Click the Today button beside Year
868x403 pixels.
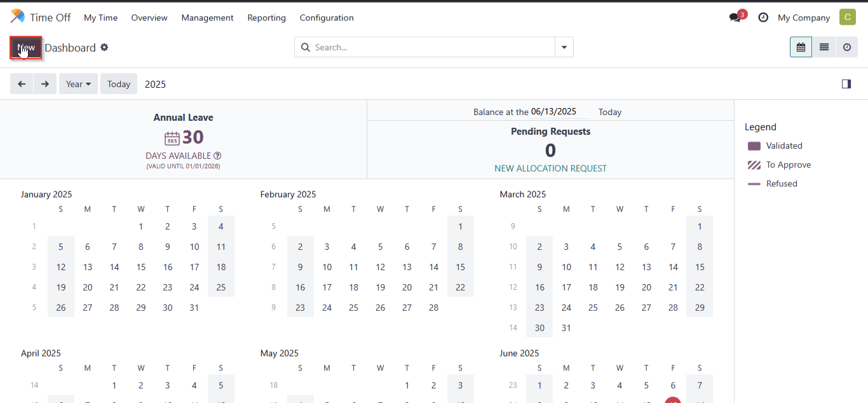click(x=119, y=84)
